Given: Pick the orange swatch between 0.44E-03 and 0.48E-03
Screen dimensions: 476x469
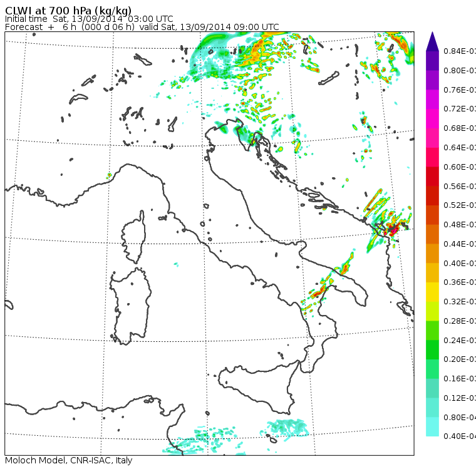Looking at the screenshot, I should point(432,234).
